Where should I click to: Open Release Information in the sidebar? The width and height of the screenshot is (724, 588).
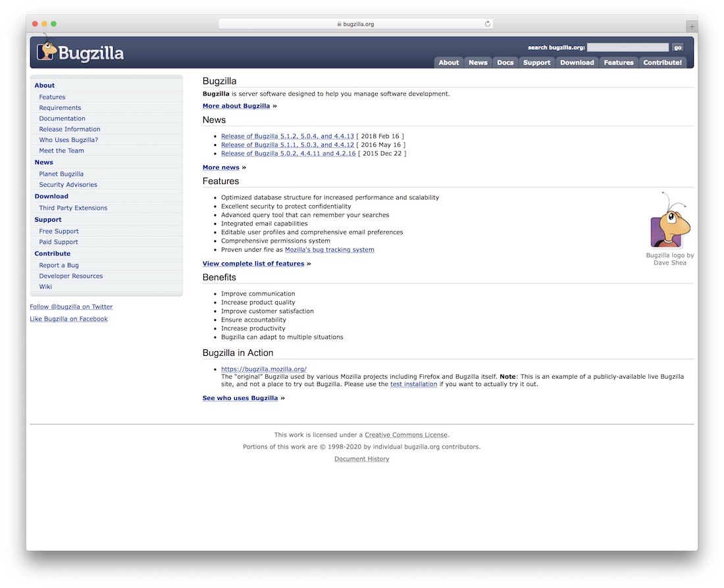[x=70, y=129]
